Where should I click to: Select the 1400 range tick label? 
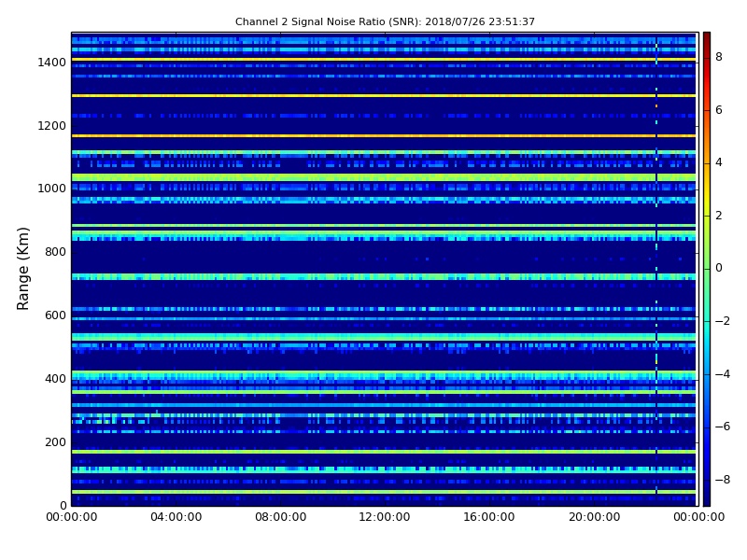(51, 63)
